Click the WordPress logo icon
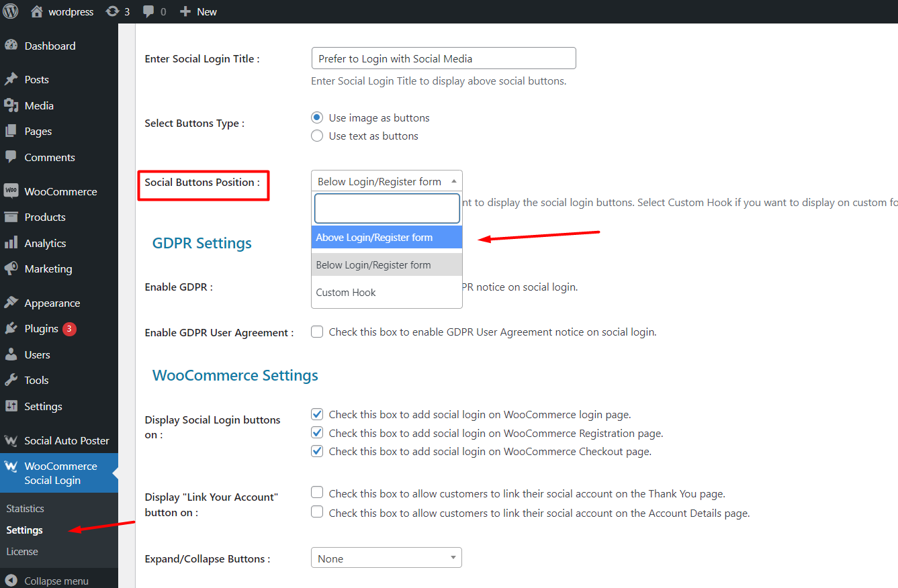The image size is (898, 588). tap(11, 11)
